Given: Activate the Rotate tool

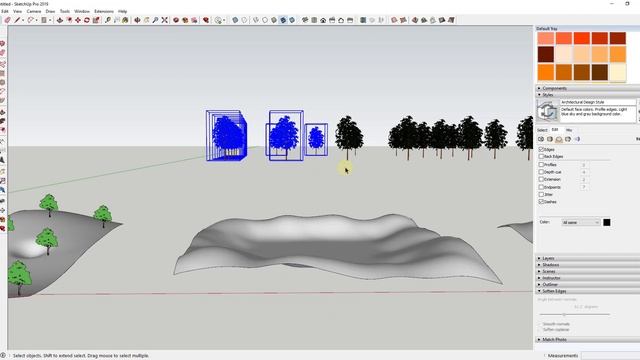Looking at the screenshot, I should point(87,20).
